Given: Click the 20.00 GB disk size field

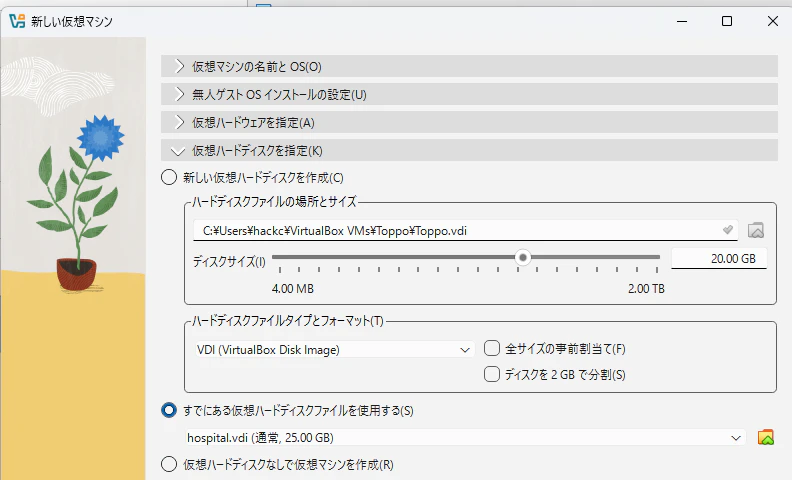Looking at the screenshot, I should pyautogui.click(x=719, y=259).
